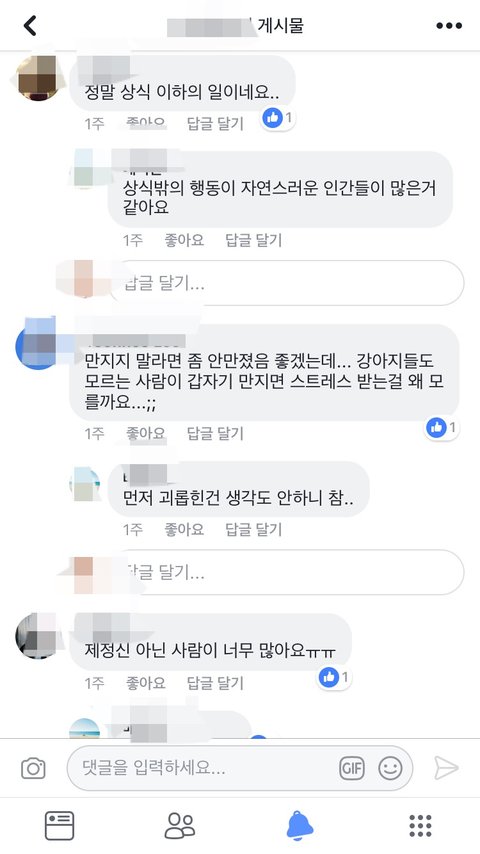Like the comment '정말 상식 이하의 일이네요..'

pos(145,124)
